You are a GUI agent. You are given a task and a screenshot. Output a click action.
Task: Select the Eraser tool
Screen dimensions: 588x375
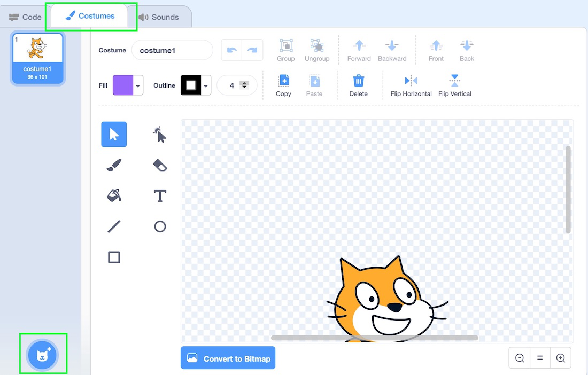pyautogui.click(x=159, y=165)
